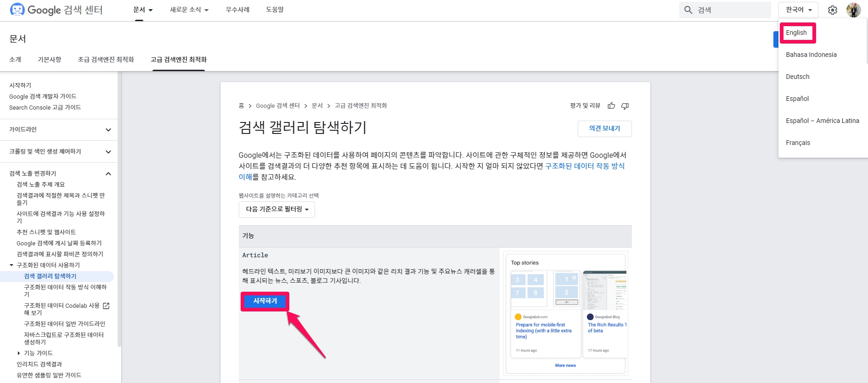Switch to the 고급 검색엔진 최적화 tab
This screenshot has height=383, width=868.
coord(179,60)
